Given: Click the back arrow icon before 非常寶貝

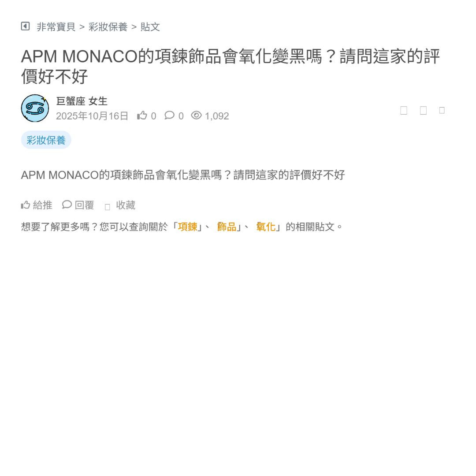Looking at the screenshot, I should point(25,26).
